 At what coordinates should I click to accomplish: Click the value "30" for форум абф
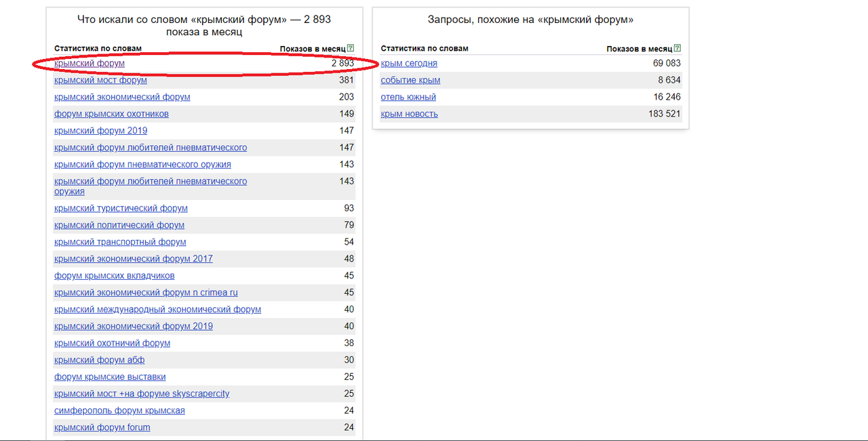[349, 360]
